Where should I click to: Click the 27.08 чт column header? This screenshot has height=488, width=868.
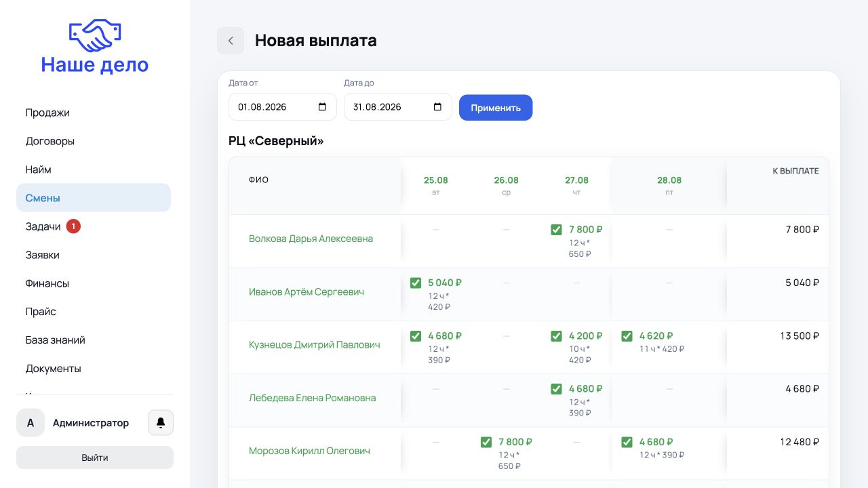[x=577, y=186]
